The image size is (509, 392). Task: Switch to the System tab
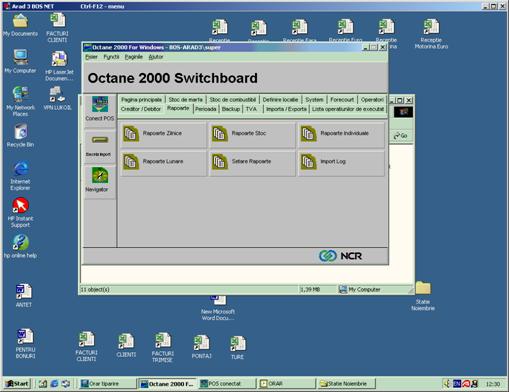[x=314, y=100]
